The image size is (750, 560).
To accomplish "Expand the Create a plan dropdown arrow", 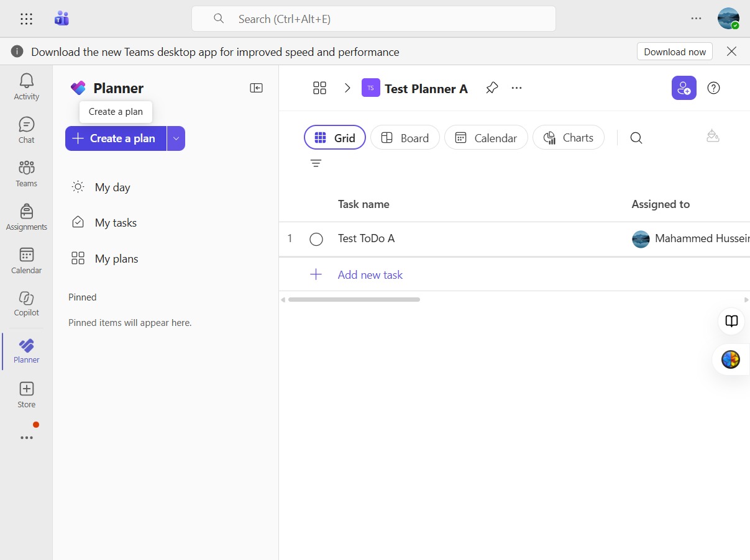I will point(176,138).
